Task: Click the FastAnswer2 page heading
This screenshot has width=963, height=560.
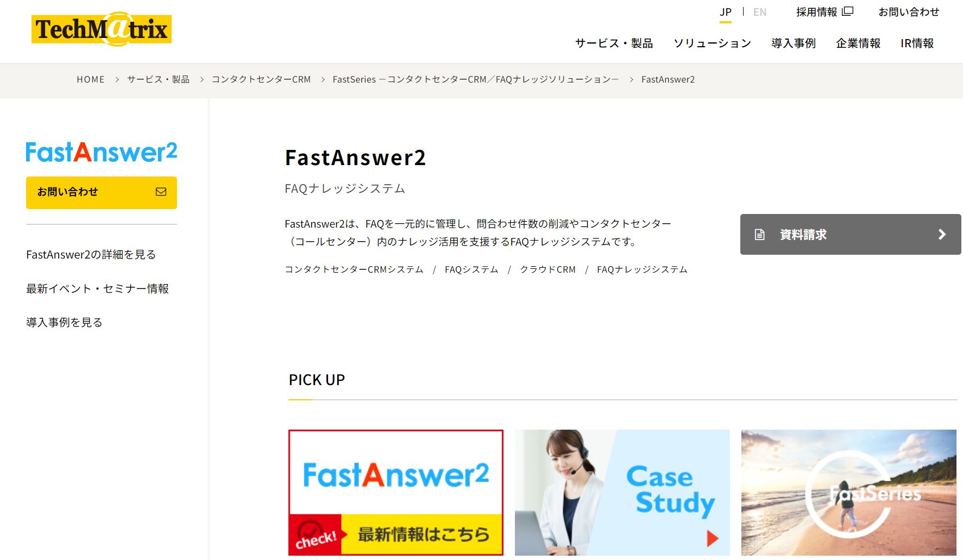Action: tap(355, 158)
